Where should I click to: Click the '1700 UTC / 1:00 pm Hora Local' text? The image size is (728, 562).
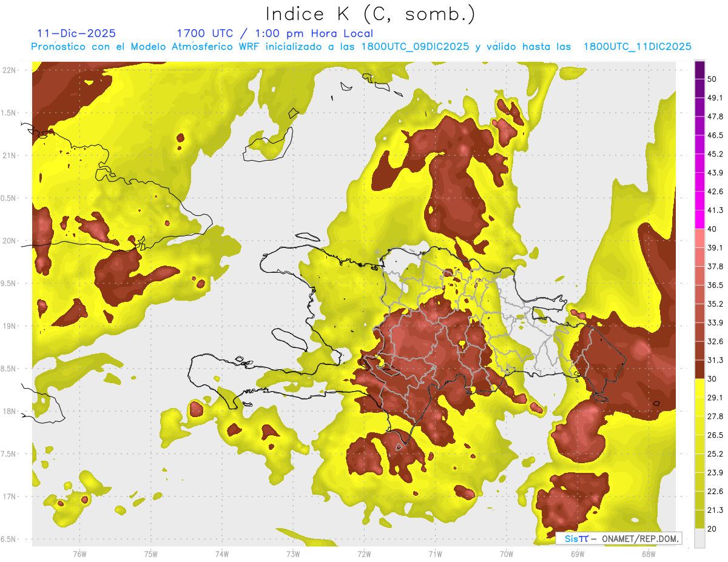(x=275, y=33)
